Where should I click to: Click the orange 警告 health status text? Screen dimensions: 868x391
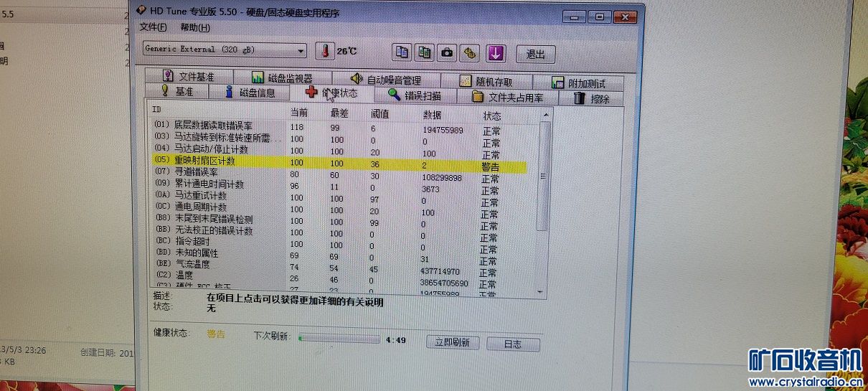pyautogui.click(x=216, y=334)
